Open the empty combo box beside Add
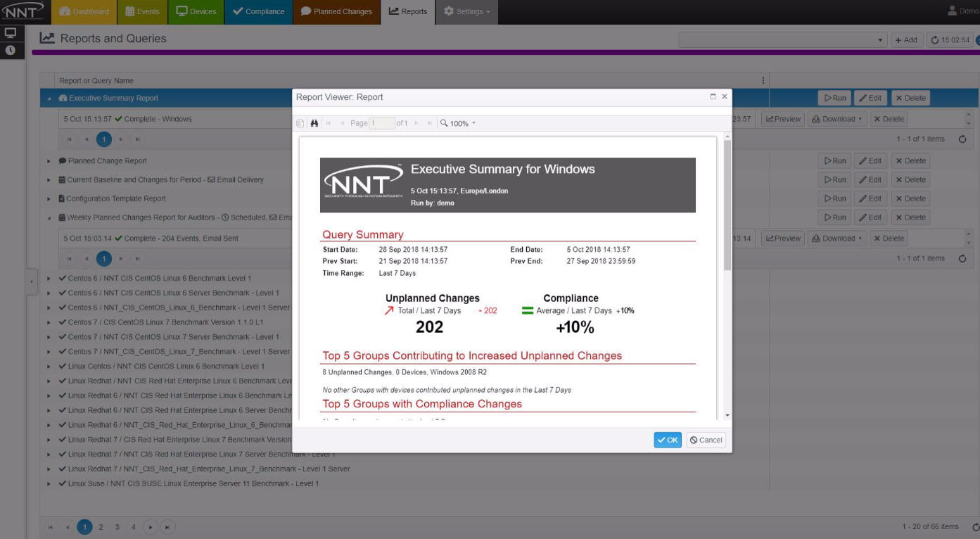Image resolution: width=980 pixels, height=539 pixels. click(782, 40)
